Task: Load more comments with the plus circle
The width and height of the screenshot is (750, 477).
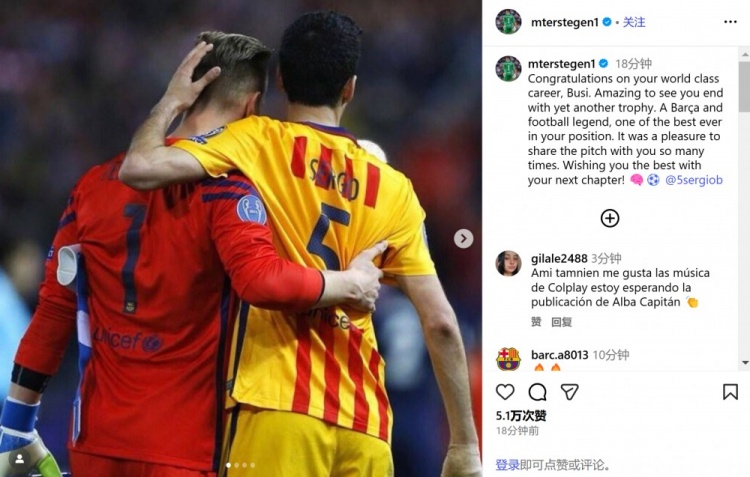Action: [x=610, y=218]
